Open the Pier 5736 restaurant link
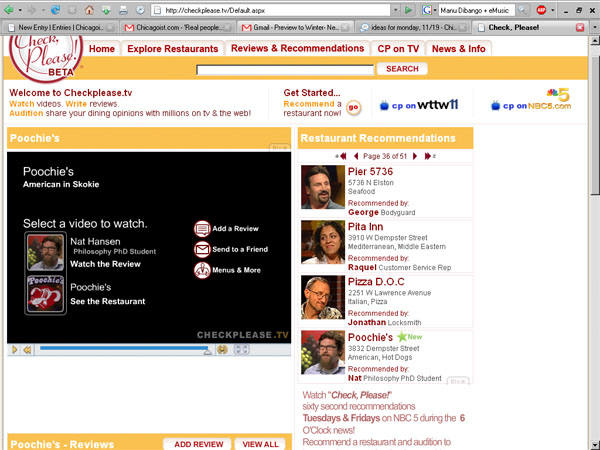Screen dimensions: 600x450 tap(370, 171)
